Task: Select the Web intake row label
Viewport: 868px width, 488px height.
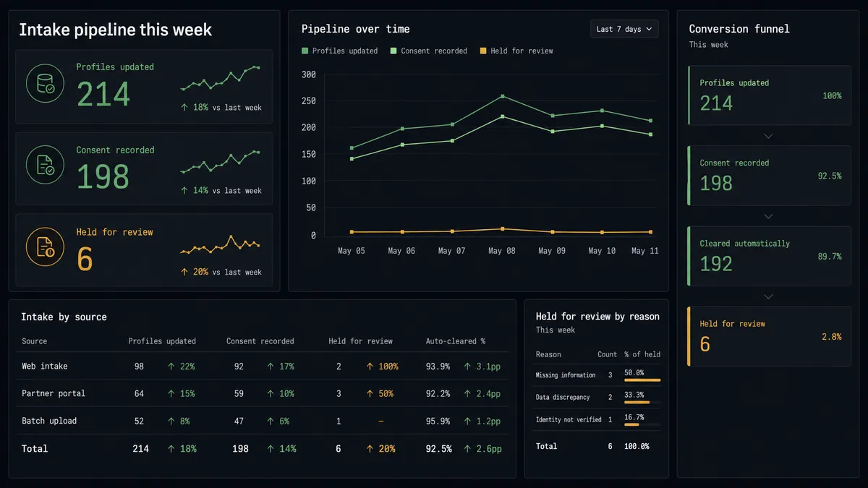Action: [45, 367]
